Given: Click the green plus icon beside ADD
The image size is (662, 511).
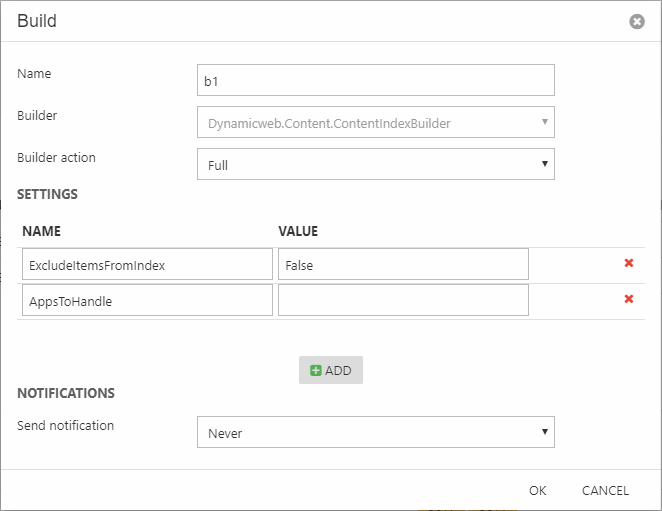Looking at the screenshot, I should pyautogui.click(x=316, y=370).
